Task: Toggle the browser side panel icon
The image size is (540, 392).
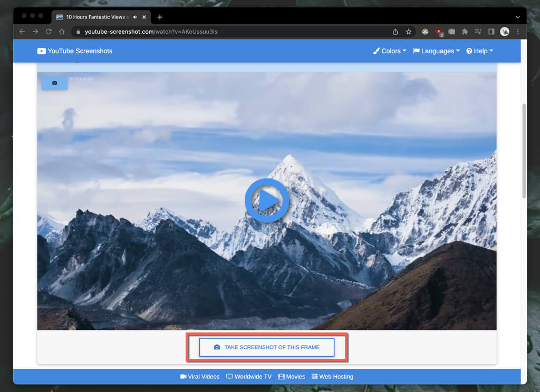Action: click(x=491, y=32)
